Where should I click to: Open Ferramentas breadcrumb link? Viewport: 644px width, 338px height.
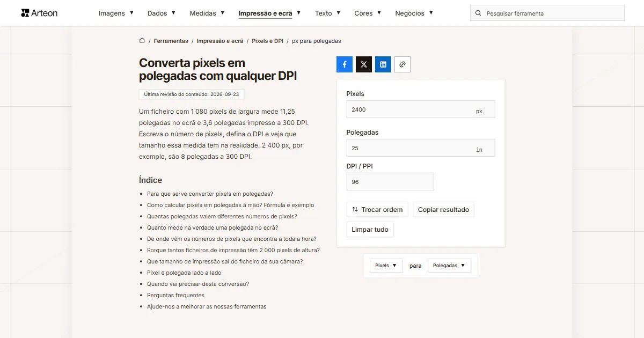[x=171, y=41]
